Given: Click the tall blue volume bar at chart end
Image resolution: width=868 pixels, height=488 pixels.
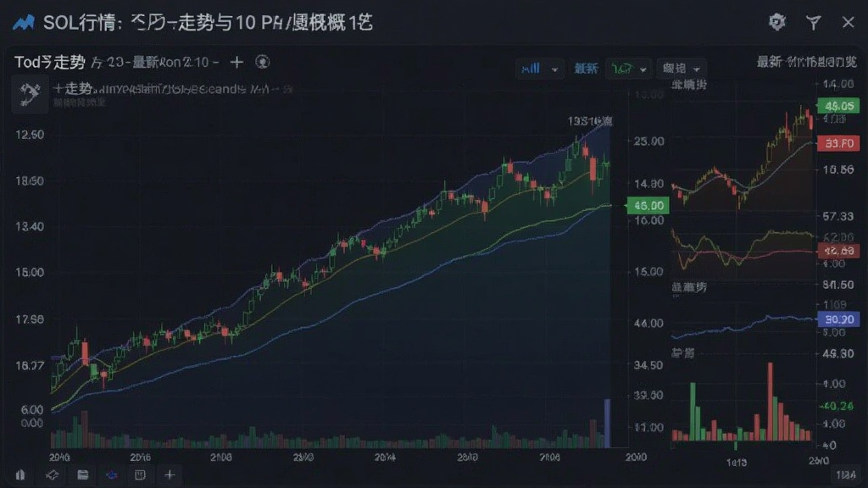Looking at the screenshot, I should coord(607,423).
